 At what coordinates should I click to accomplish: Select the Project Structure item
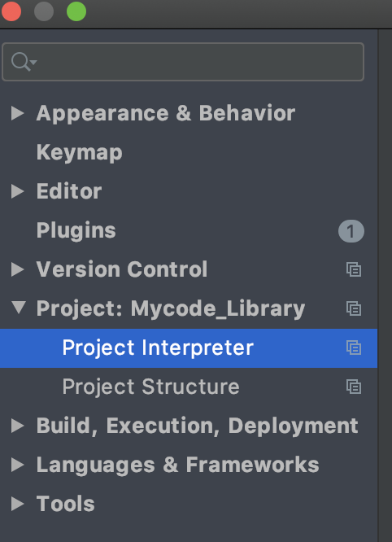pyautogui.click(x=189, y=387)
